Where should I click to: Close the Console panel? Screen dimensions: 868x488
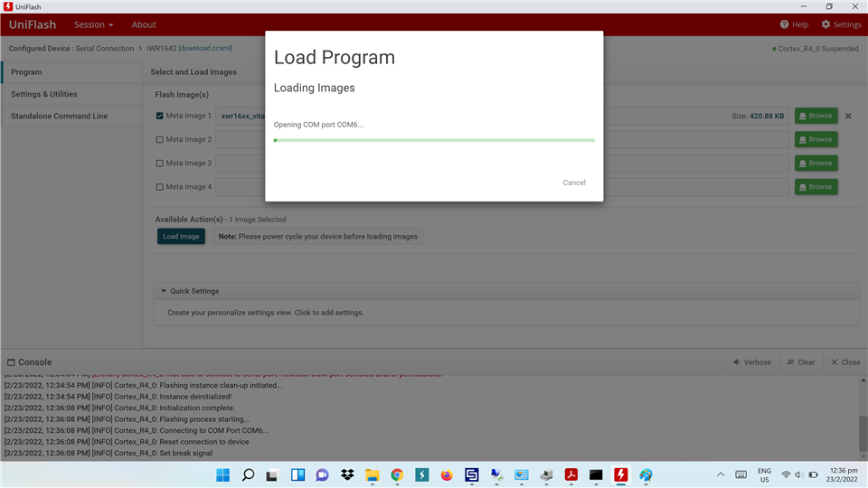tap(845, 362)
